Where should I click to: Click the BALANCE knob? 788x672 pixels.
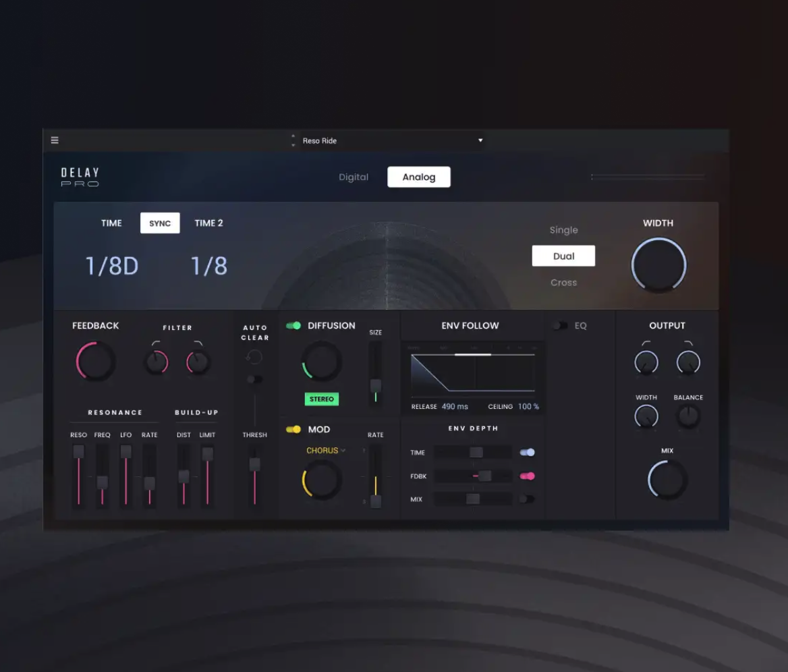[x=688, y=417]
